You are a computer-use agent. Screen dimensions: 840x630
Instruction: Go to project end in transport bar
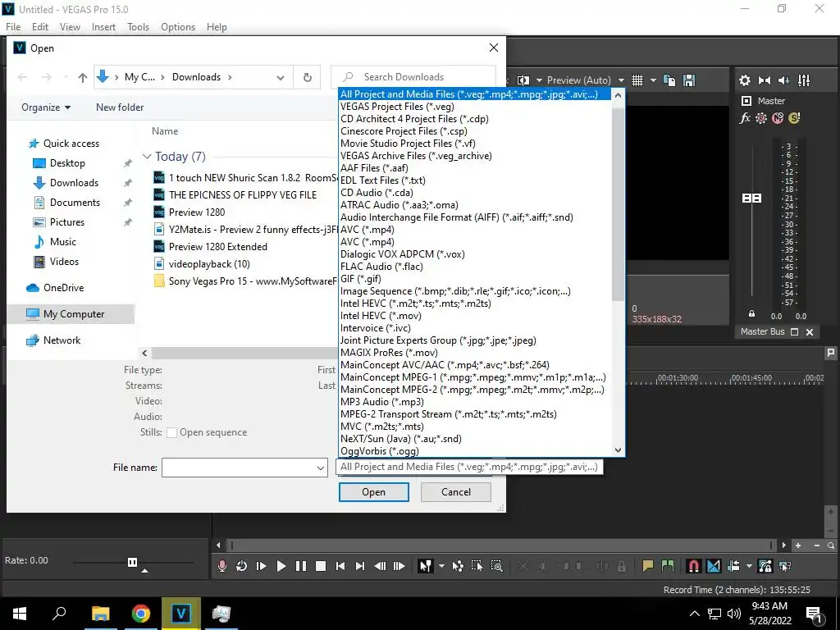[360, 566]
